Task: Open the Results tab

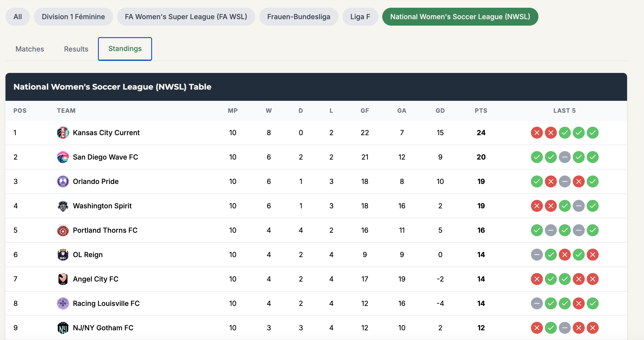Action: (76, 49)
